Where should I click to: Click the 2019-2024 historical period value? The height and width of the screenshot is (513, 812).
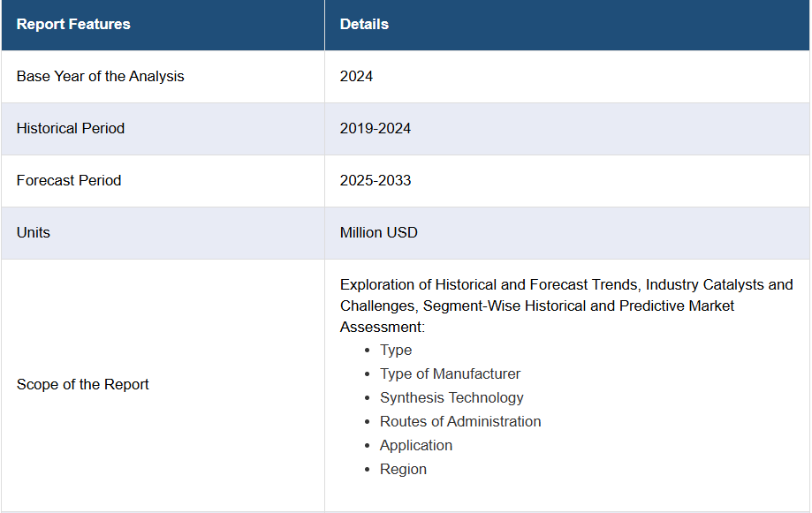pyautogui.click(x=376, y=128)
